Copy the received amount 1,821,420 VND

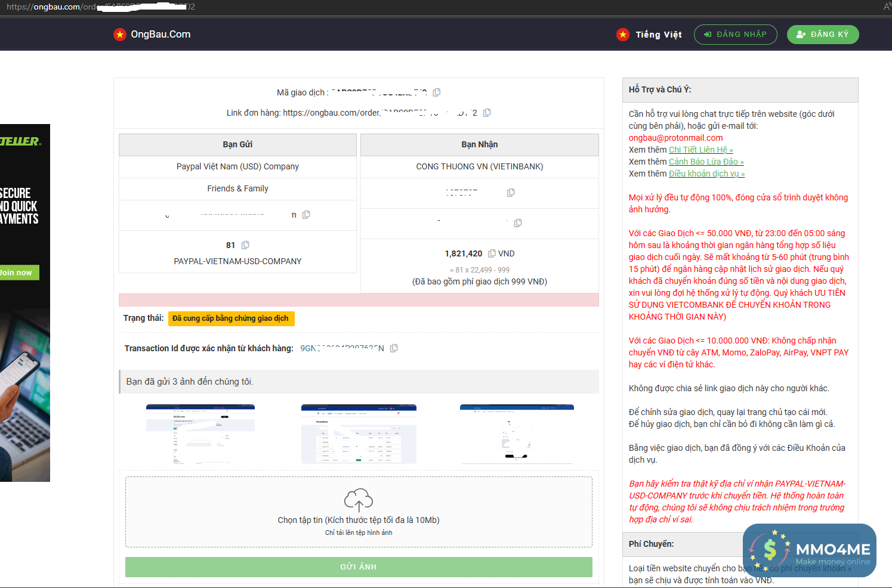pyautogui.click(x=492, y=253)
